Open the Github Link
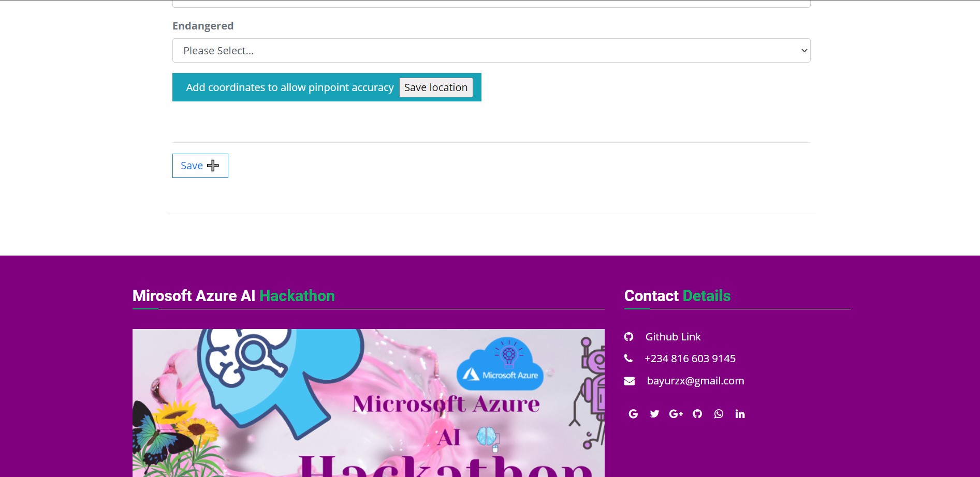 [672, 337]
